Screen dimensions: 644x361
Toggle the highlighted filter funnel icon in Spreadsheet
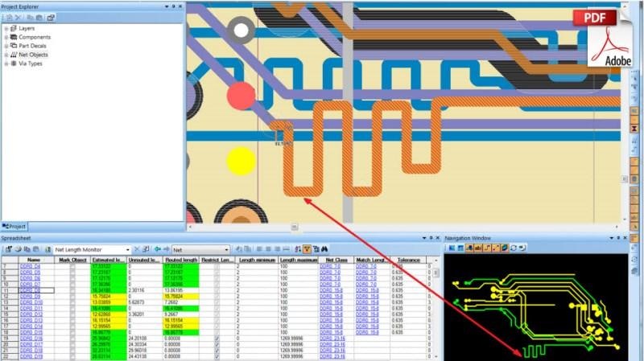click(x=307, y=249)
